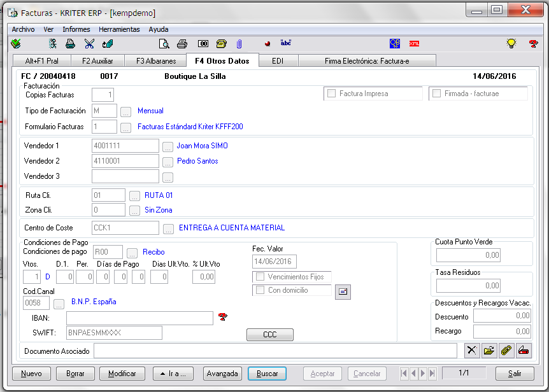The height and width of the screenshot is (392, 549).
Task: Click the Modificar button
Action: [x=122, y=374]
